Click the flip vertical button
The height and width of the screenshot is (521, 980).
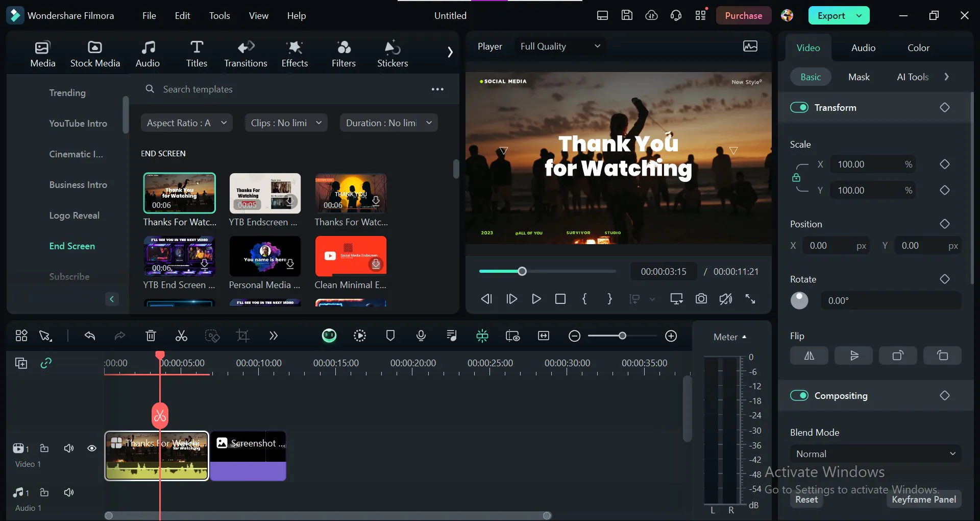(x=853, y=356)
